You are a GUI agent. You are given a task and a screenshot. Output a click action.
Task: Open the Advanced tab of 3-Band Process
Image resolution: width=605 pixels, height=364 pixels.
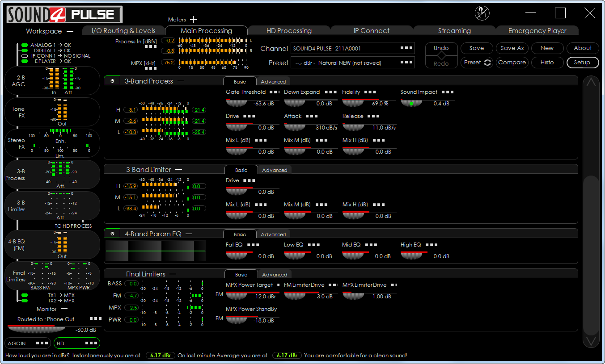[273, 81]
